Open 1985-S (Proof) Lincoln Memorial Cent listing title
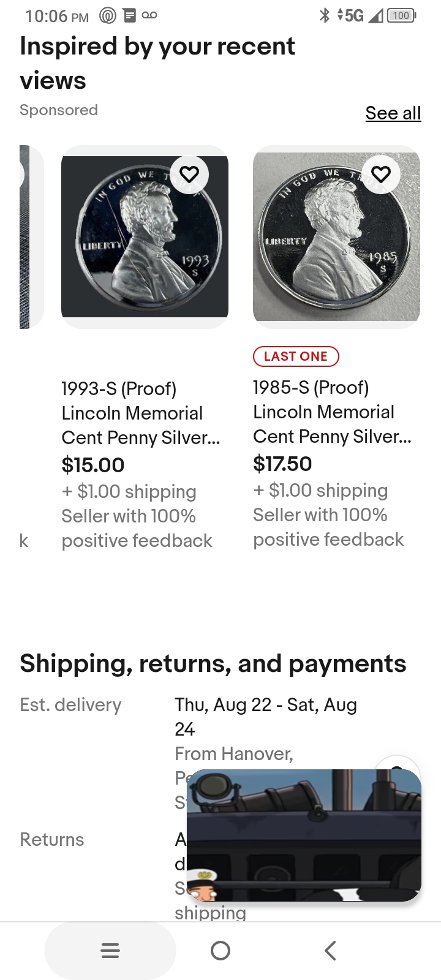This screenshot has height=980, width=441. click(332, 412)
